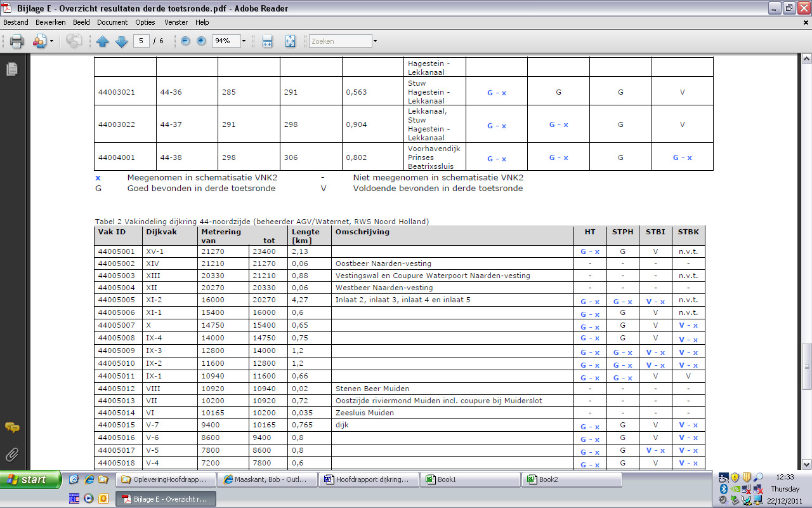
Task: Open the Document menu
Action: click(x=112, y=22)
